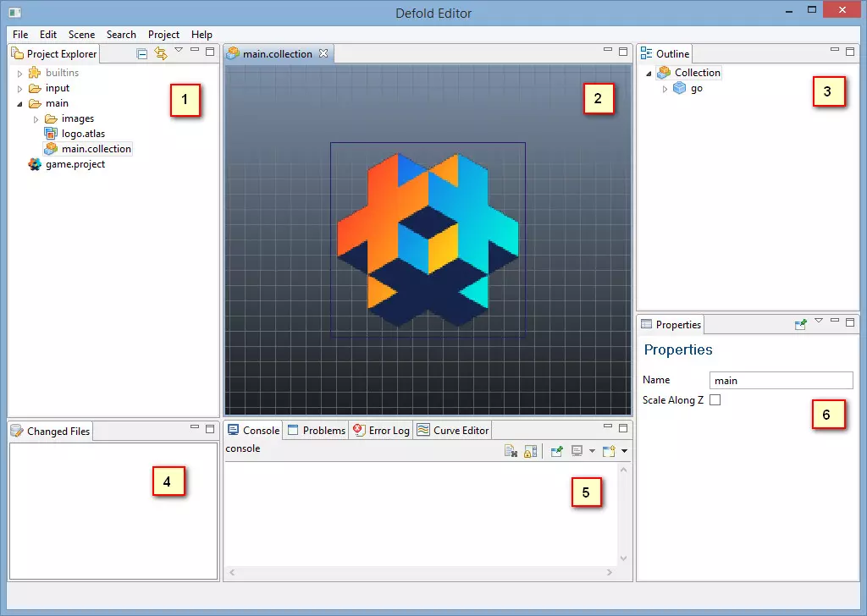Select the logo.atlas file
The width and height of the screenshot is (867, 616).
click(x=82, y=134)
